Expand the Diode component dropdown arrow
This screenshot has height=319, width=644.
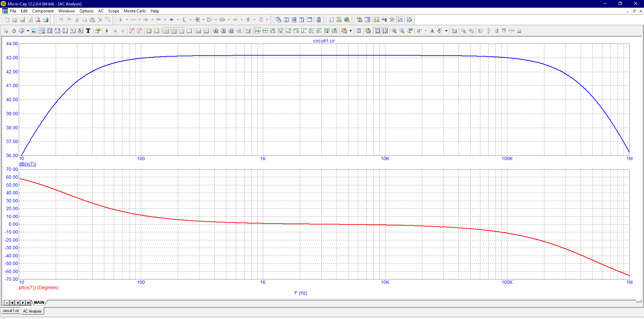point(178,20)
